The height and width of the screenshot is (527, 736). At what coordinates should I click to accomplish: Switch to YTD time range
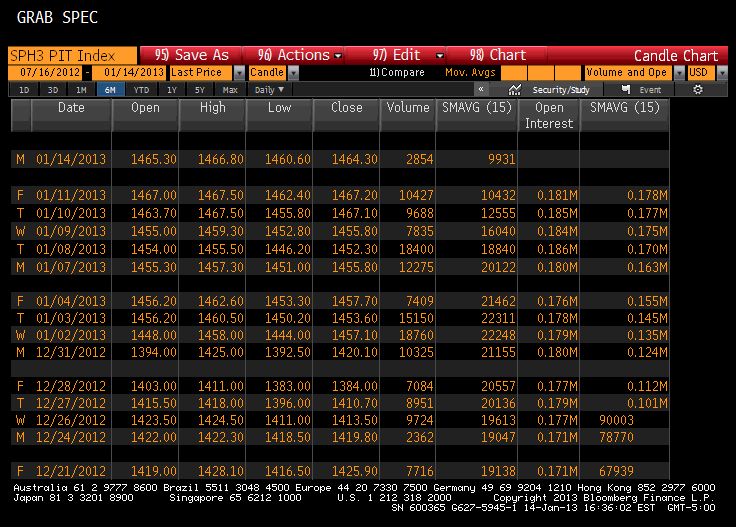click(141, 90)
